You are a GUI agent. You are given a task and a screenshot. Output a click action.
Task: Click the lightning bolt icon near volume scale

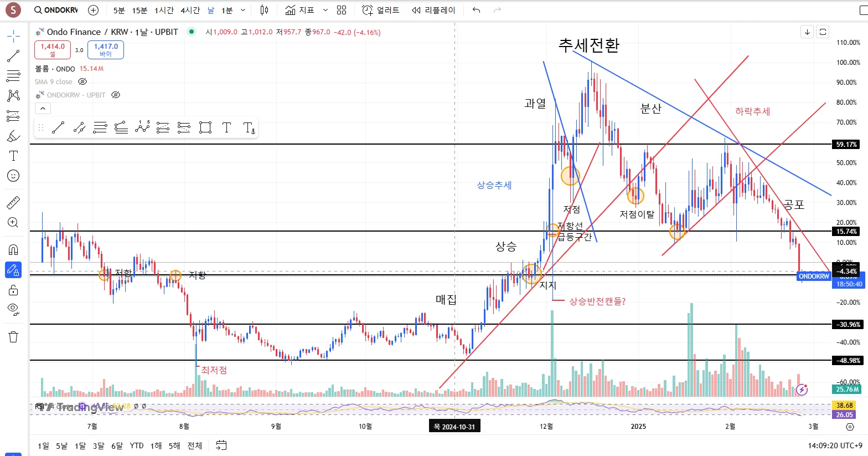(802, 390)
